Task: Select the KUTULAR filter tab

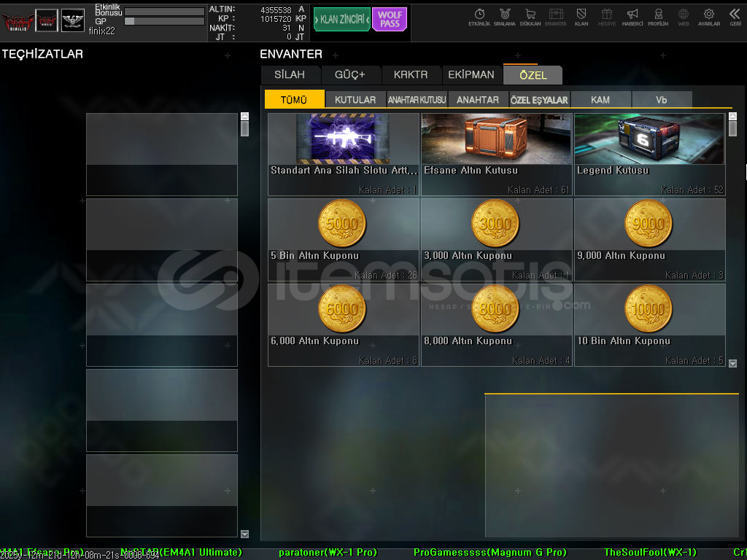Action: pos(355,100)
